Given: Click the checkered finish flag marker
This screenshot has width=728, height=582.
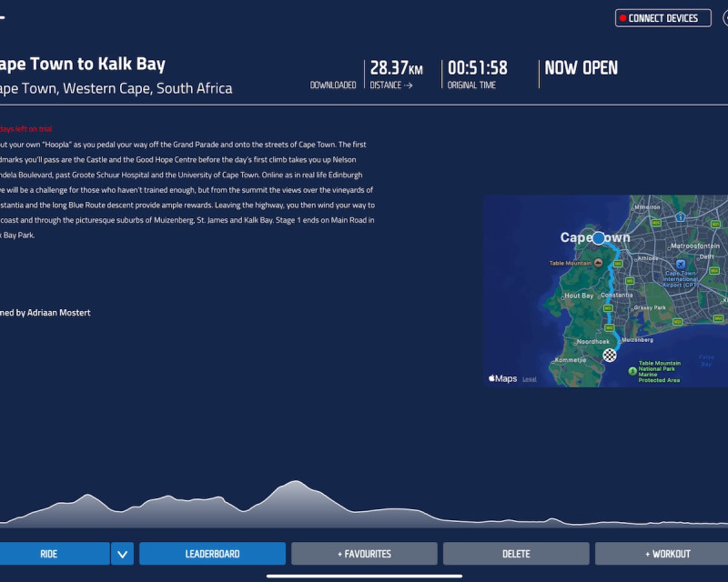Looking at the screenshot, I should click(610, 355).
